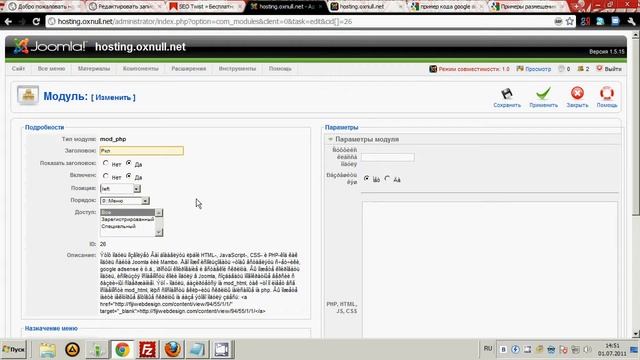
Task: Set Включен to Нет
Action: click(106, 176)
